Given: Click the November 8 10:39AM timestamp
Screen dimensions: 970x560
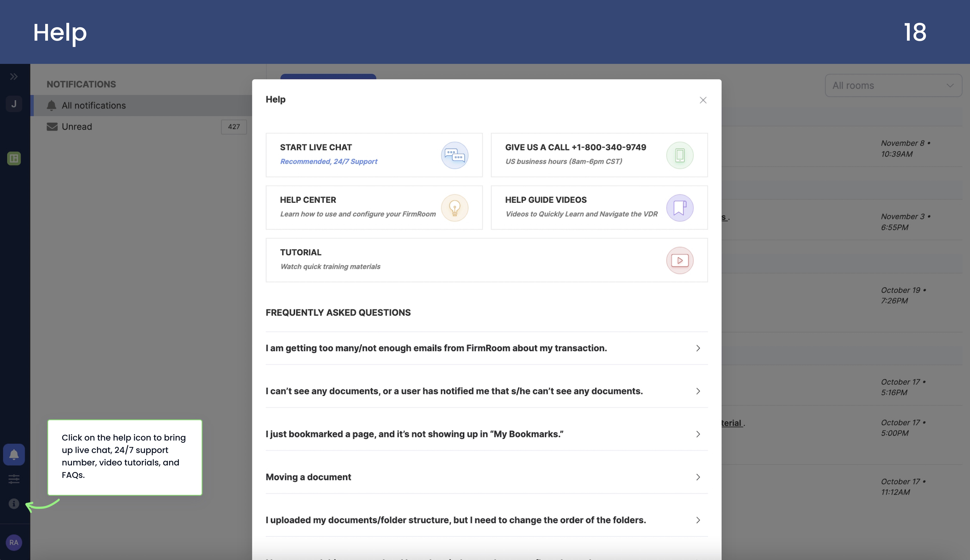Looking at the screenshot, I should [x=905, y=149].
